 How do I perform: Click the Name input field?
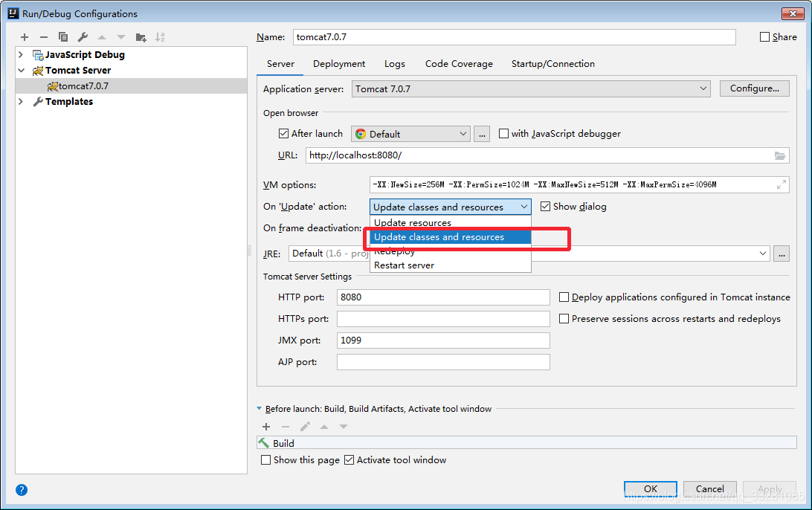tap(515, 36)
